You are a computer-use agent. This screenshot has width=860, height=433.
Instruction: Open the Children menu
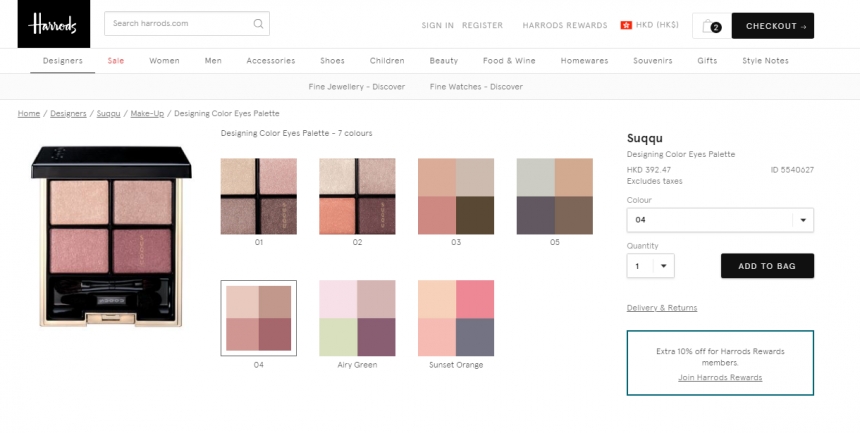387,61
